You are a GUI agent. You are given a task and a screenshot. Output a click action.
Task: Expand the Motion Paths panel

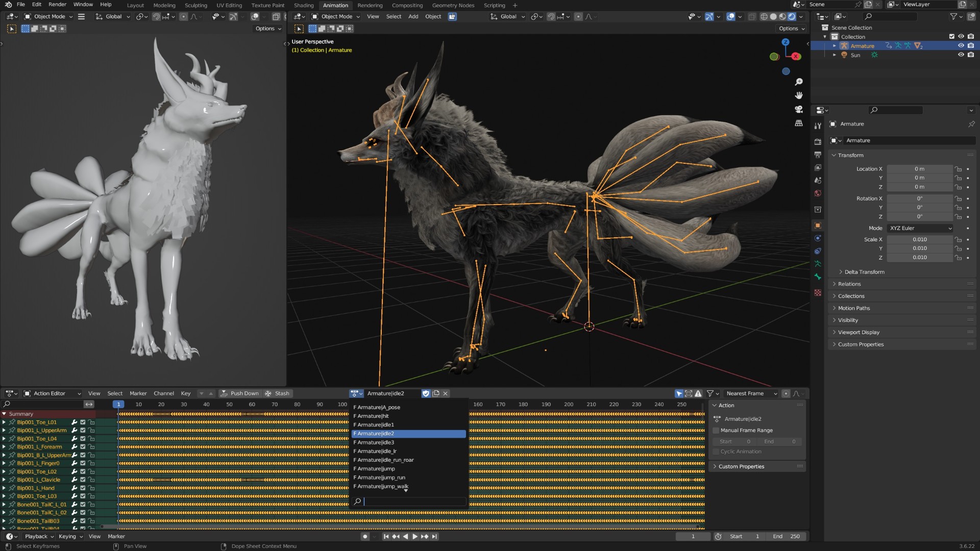853,308
